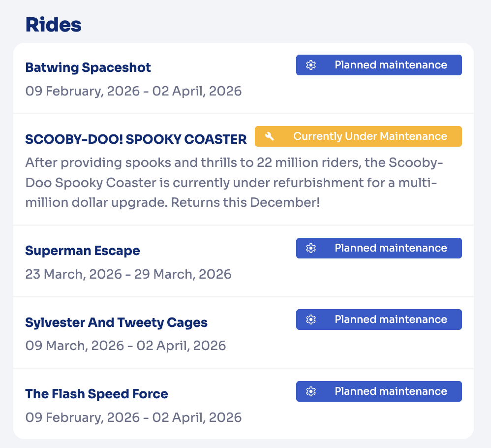491x448 pixels.
Task: Select Batwing Spaceshot's Planned maintenance badge
Action: click(379, 65)
